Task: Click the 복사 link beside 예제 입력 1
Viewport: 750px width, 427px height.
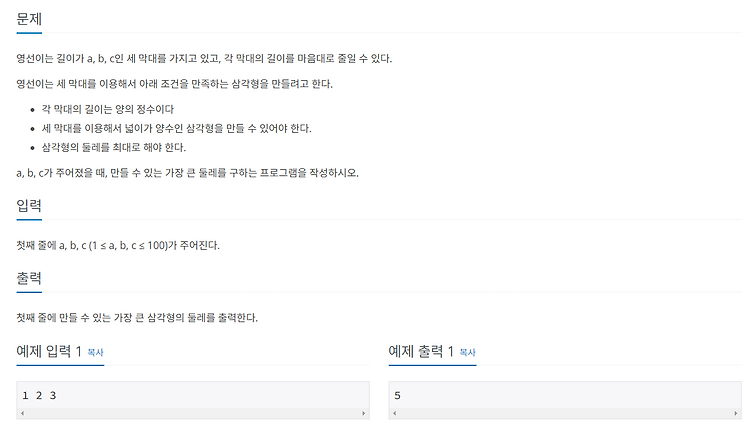Action: [95, 352]
